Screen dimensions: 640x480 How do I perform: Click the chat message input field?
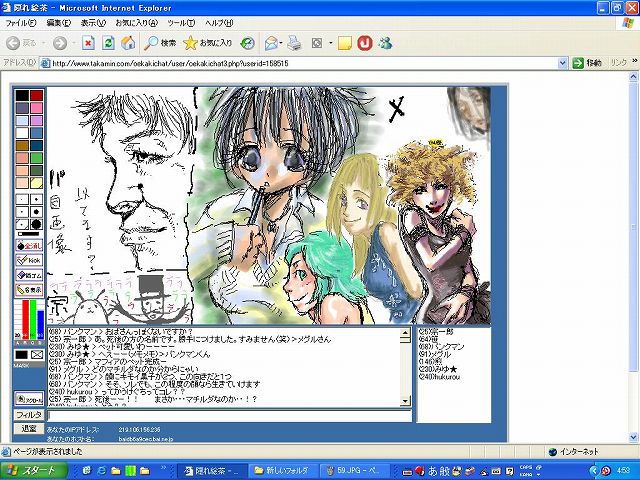pyautogui.click(x=229, y=416)
